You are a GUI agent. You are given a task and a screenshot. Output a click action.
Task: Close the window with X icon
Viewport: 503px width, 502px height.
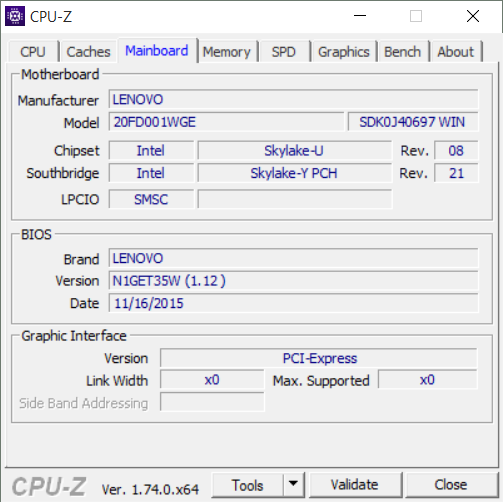pos(473,16)
